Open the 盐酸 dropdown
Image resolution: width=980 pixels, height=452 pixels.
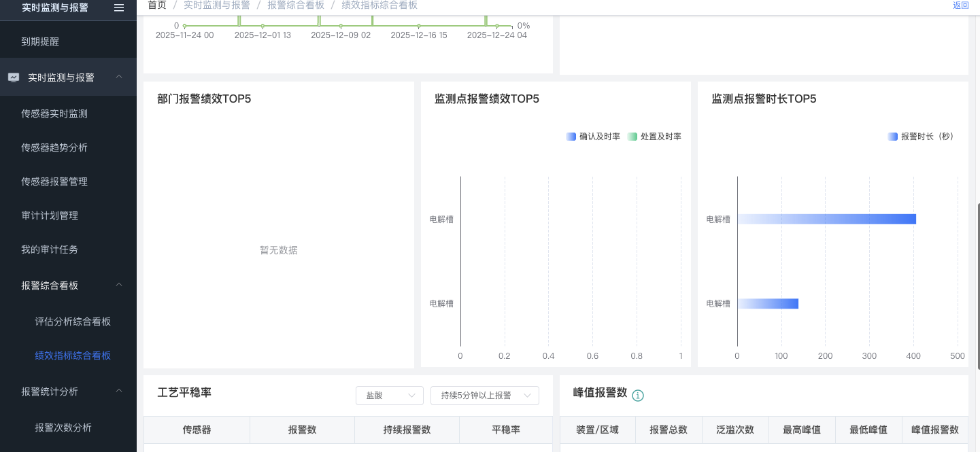[x=389, y=396]
